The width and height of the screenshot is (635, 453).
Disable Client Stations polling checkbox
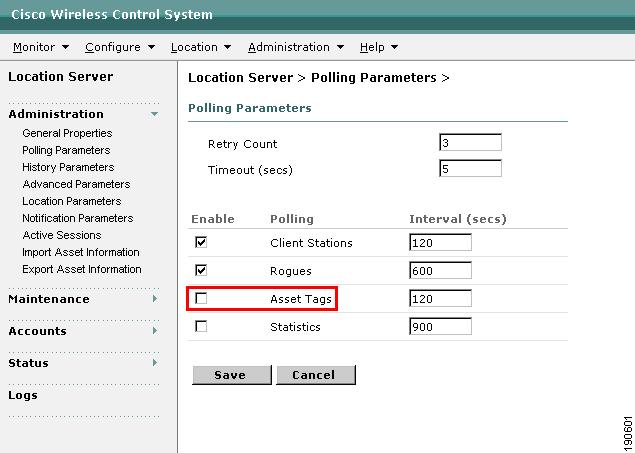click(201, 242)
